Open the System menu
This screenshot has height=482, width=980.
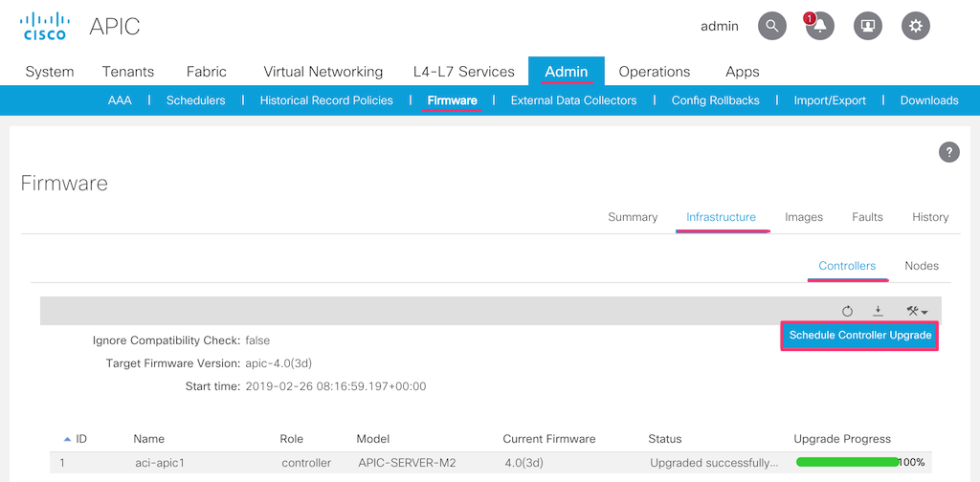(50, 72)
